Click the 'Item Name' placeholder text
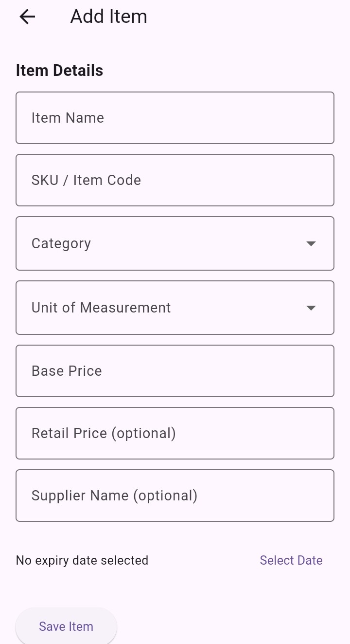Screen dimensions: 350x644 [68, 118]
